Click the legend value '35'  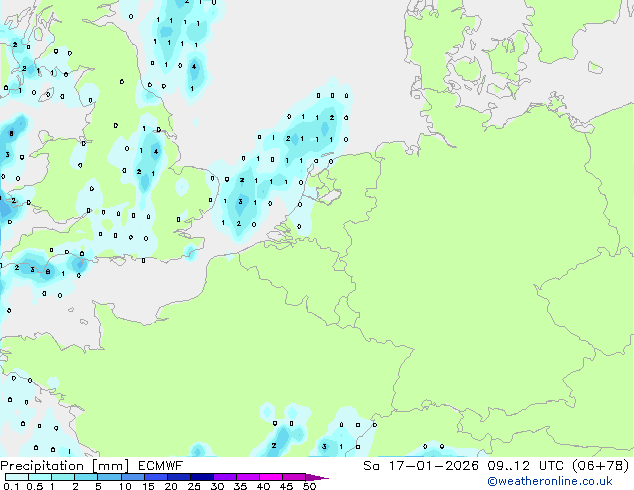(x=240, y=486)
